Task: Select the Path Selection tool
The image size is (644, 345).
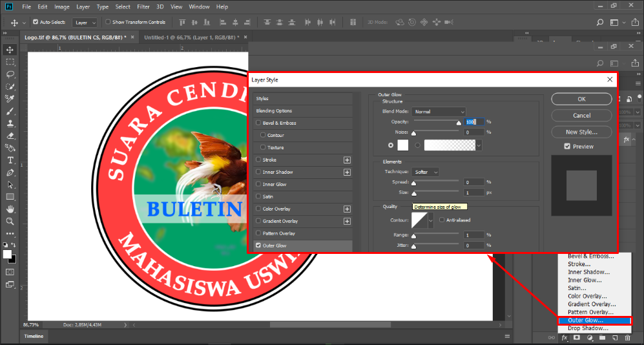Action: pyautogui.click(x=10, y=185)
